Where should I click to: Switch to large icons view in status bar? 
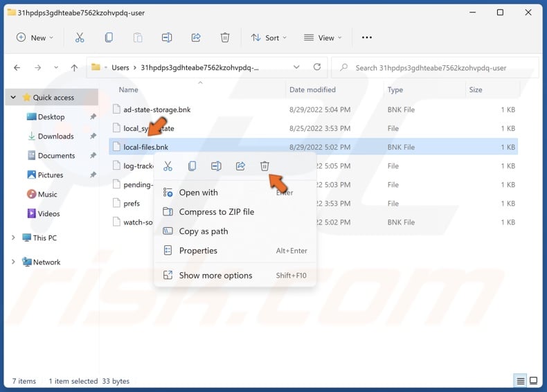tap(533, 381)
